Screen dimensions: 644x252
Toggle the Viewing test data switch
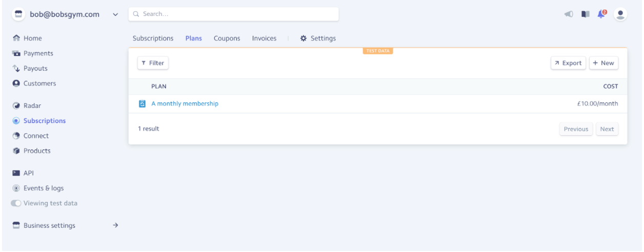pos(16,203)
